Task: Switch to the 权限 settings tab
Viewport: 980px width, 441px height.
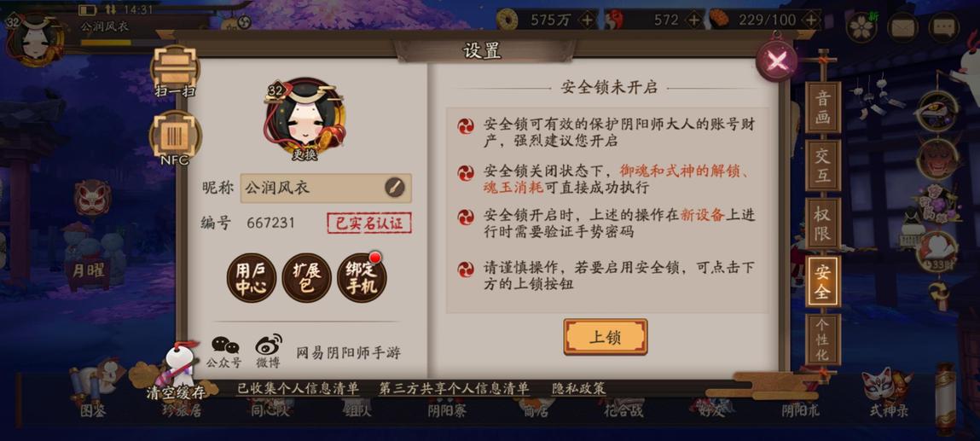Action: coord(822,223)
